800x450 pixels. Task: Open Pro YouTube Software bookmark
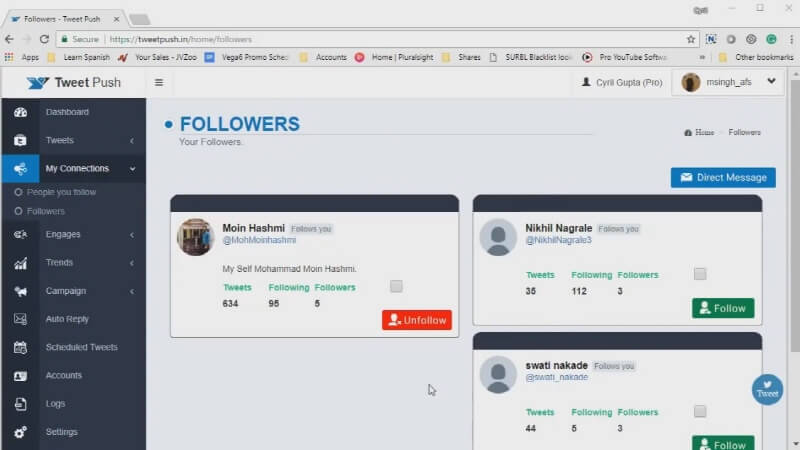pyautogui.click(x=624, y=57)
